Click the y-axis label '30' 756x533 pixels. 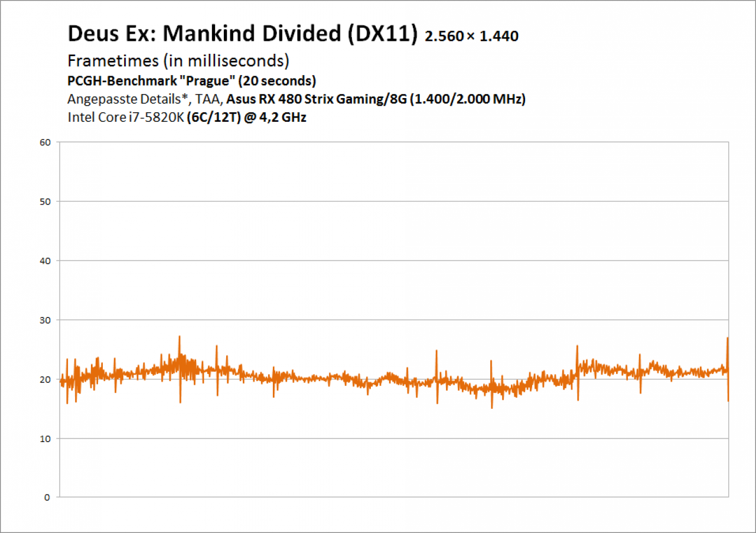(45, 320)
